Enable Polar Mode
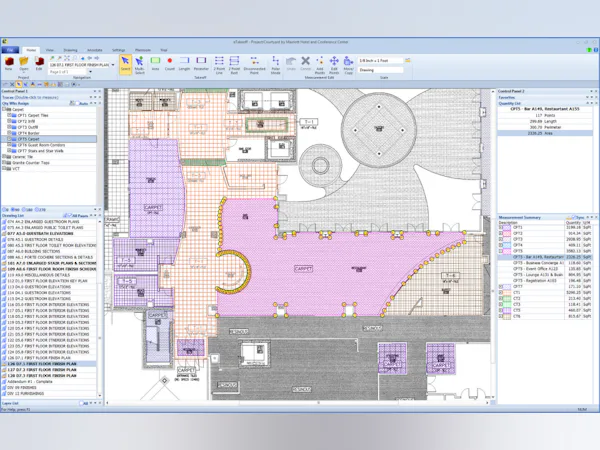 click(276, 64)
